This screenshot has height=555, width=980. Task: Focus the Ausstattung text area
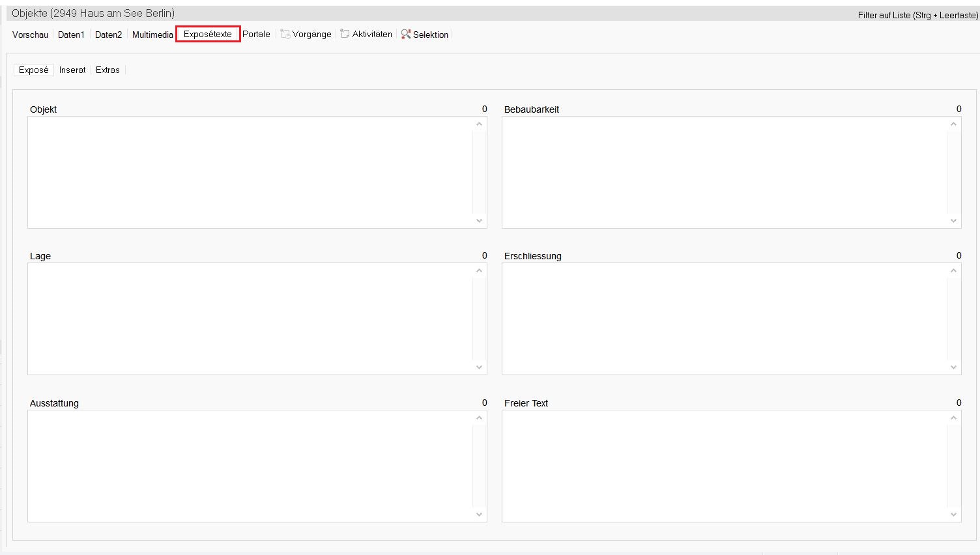(250, 466)
